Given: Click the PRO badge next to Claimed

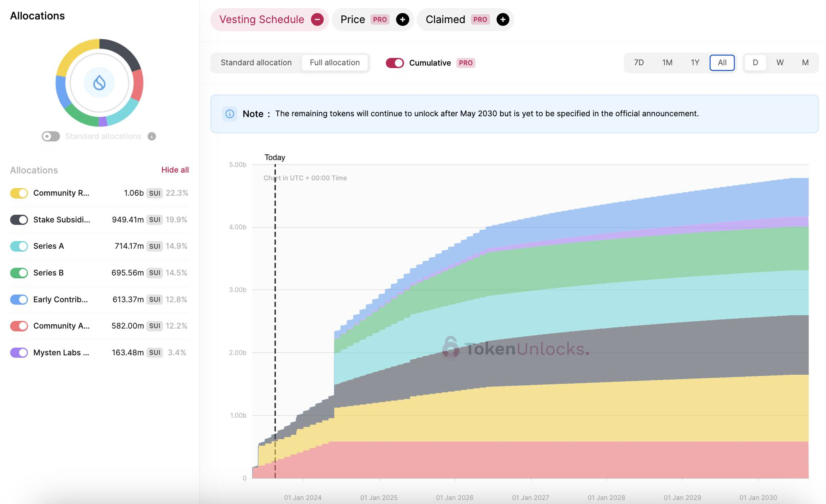Looking at the screenshot, I should [x=480, y=19].
